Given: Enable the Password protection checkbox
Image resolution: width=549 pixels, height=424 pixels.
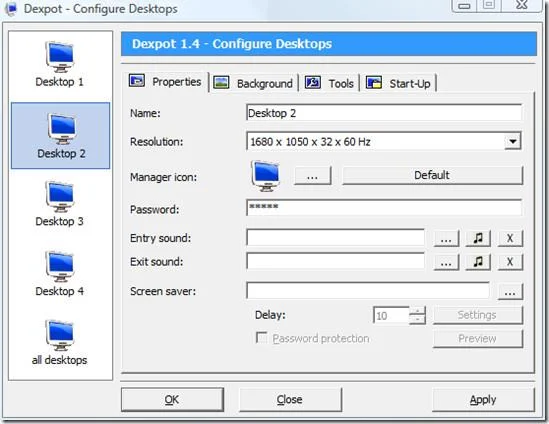Looking at the screenshot, I should pyautogui.click(x=261, y=338).
